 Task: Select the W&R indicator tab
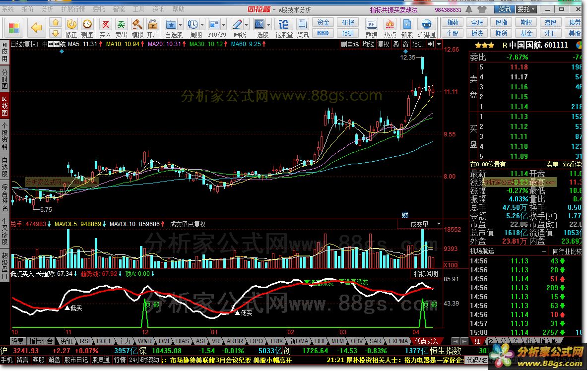click(x=145, y=341)
